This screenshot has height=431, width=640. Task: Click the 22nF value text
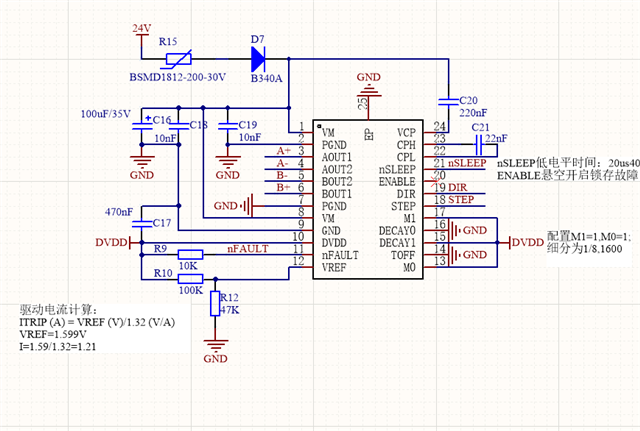496,138
